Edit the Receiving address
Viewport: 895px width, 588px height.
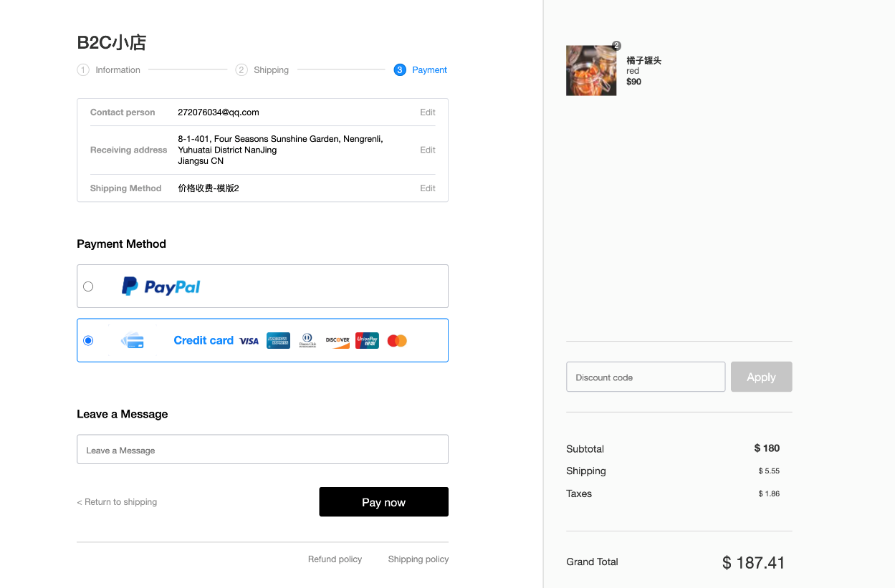[428, 150]
